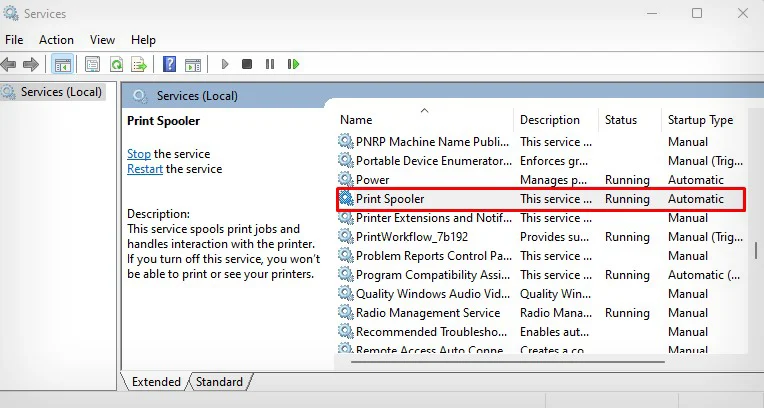This screenshot has width=764, height=408.
Task: Click horizontal scrollbar under services list
Action: click(x=507, y=362)
